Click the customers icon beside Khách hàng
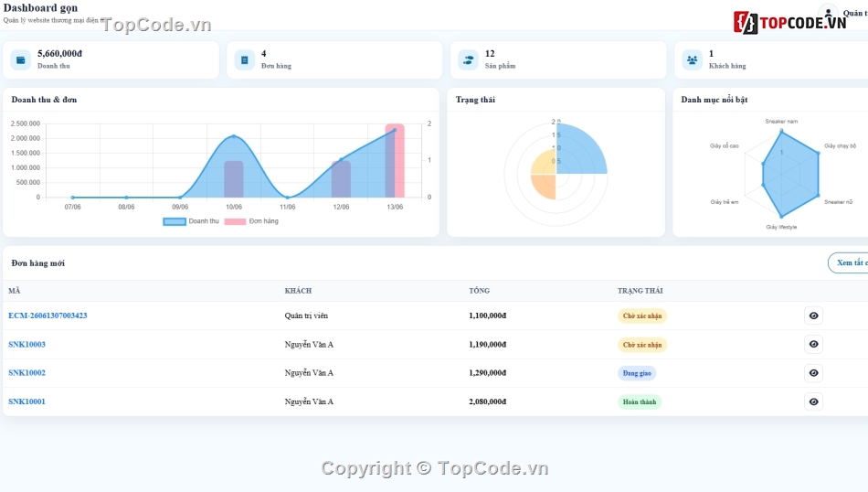Image resolution: width=868 pixels, height=492 pixels. click(x=692, y=59)
